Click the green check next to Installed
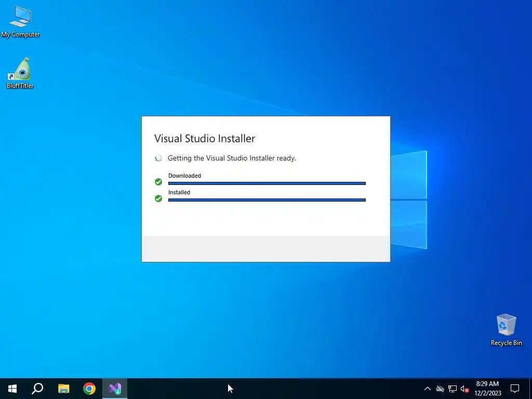This screenshot has width=532, height=399. (x=158, y=198)
